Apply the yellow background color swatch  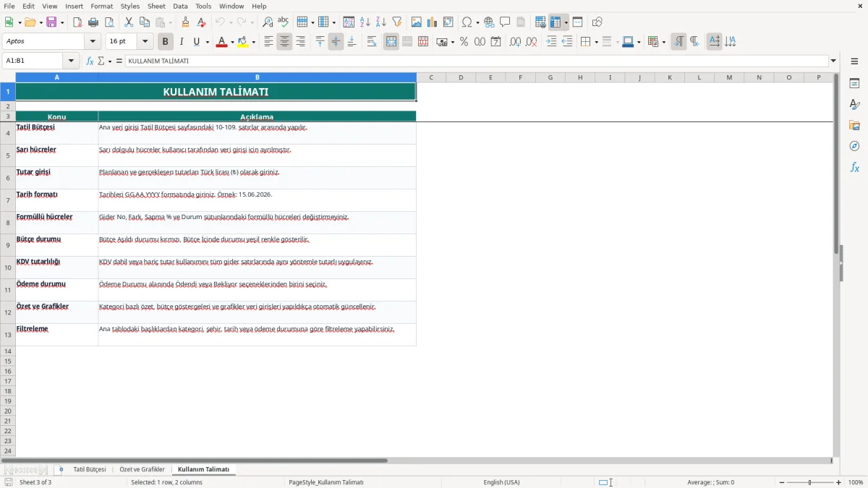pyautogui.click(x=243, y=42)
